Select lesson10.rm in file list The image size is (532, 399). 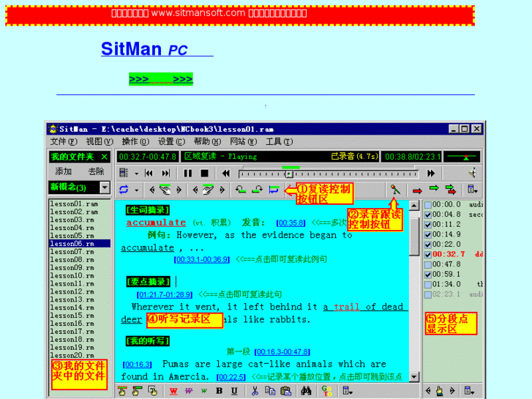pyautogui.click(x=80, y=276)
